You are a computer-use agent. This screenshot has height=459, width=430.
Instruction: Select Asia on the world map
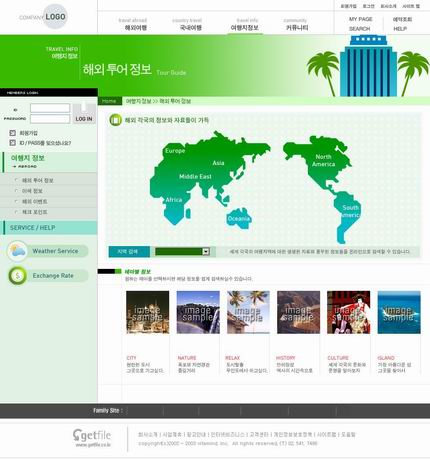[218, 163]
